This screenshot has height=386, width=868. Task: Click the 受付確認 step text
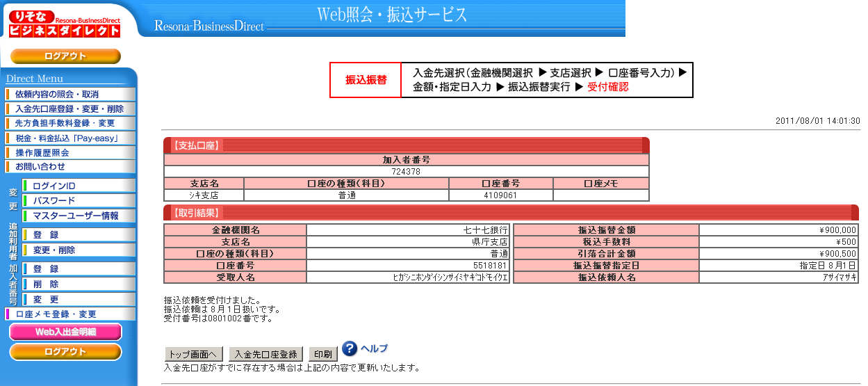(x=607, y=87)
